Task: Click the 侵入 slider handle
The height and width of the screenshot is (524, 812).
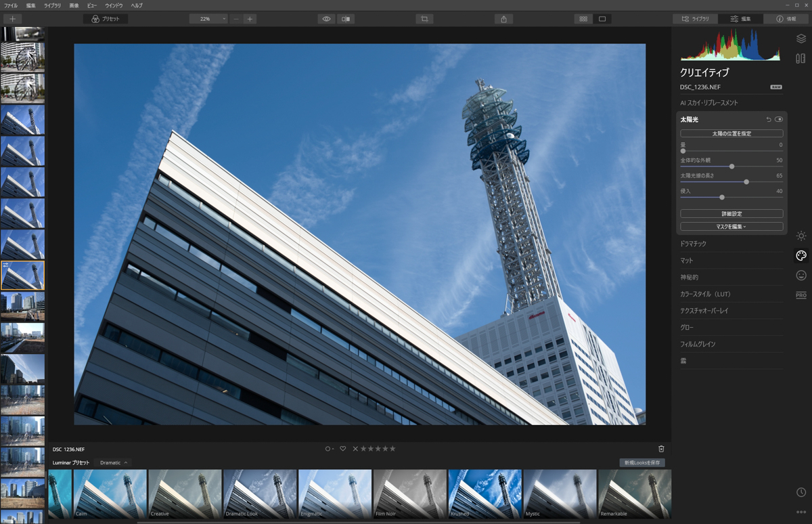Action: coord(722,198)
